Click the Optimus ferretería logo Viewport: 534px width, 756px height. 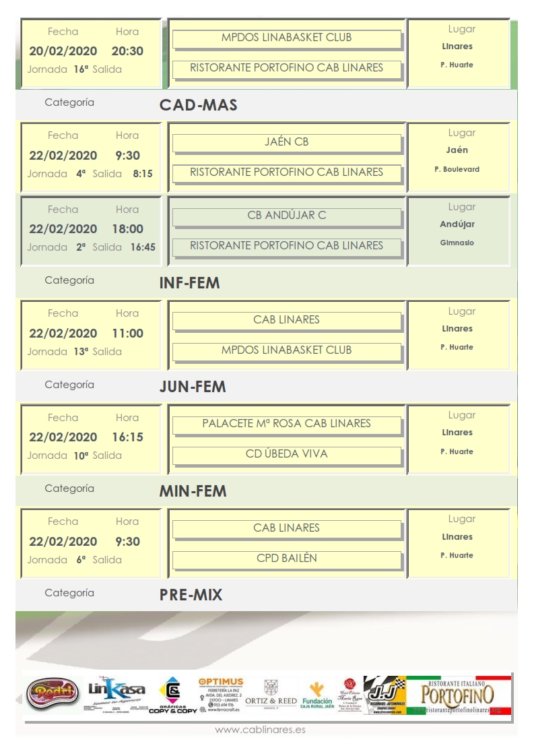click(220, 695)
